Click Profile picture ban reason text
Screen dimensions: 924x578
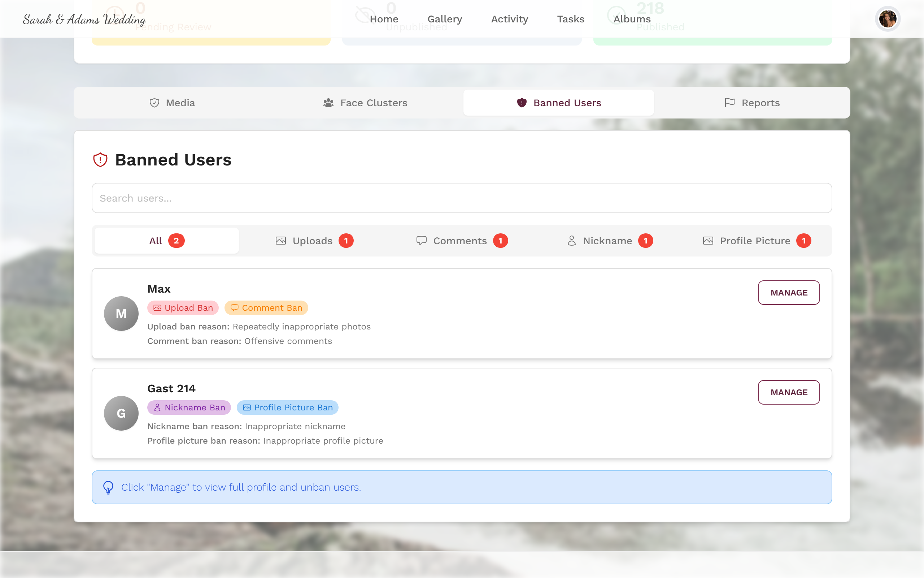click(265, 441)
